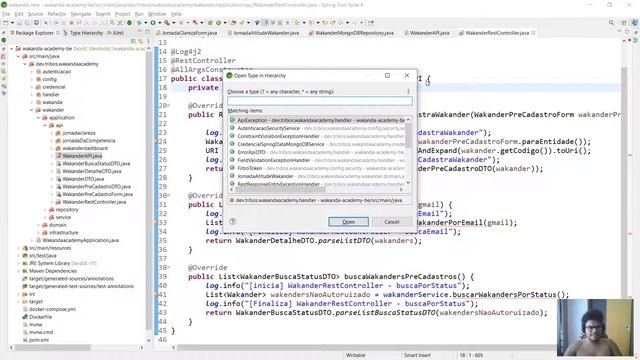The image size is (640, 360).
Task: Open the Window menu
Action: point(157,14)
